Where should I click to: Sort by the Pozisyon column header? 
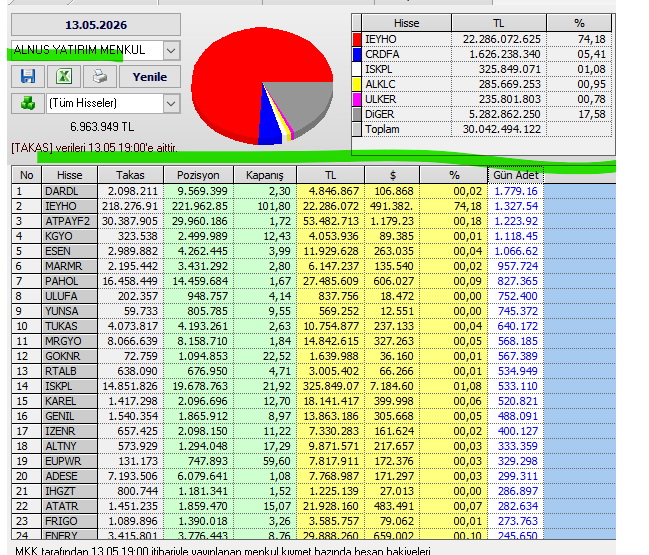coord(198,175)
